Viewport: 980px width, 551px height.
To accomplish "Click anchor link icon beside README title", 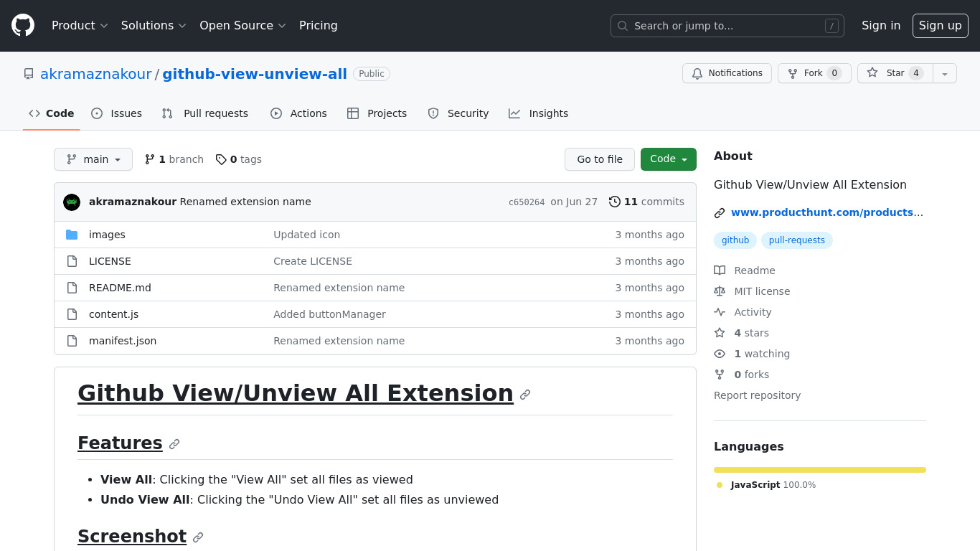I will click(x=525, y=395).
